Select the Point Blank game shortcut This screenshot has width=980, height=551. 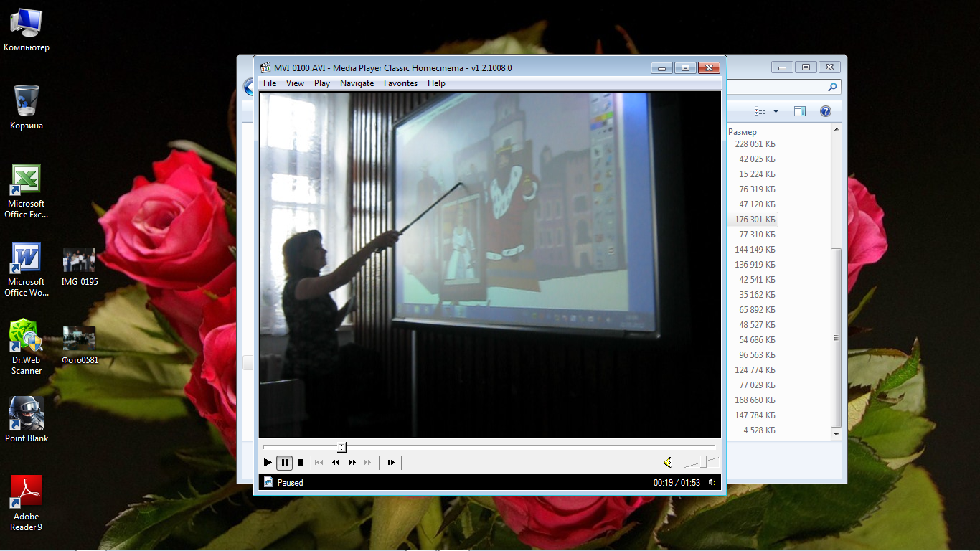(27, 420)
